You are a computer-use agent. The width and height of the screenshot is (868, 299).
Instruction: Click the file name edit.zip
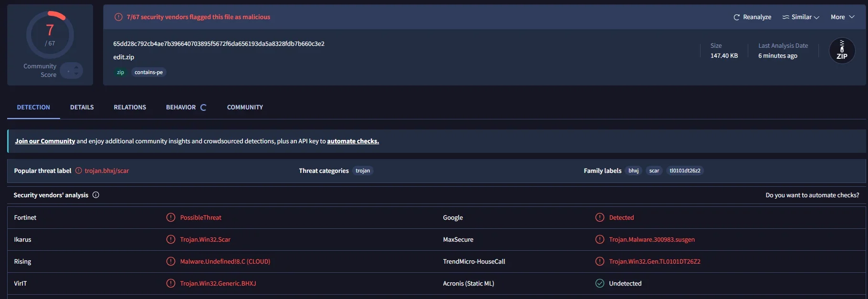click(124, 57)
